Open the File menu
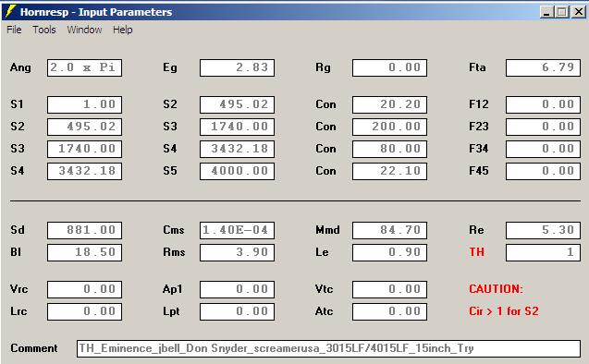 pos(14,30)
